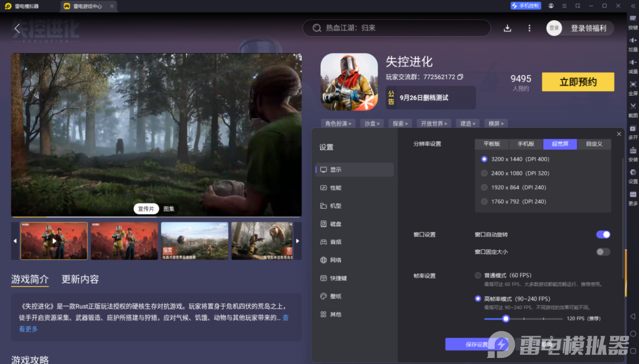
Task: Enable the 窗口固定大小 toggle
Action: click(603, 252)
